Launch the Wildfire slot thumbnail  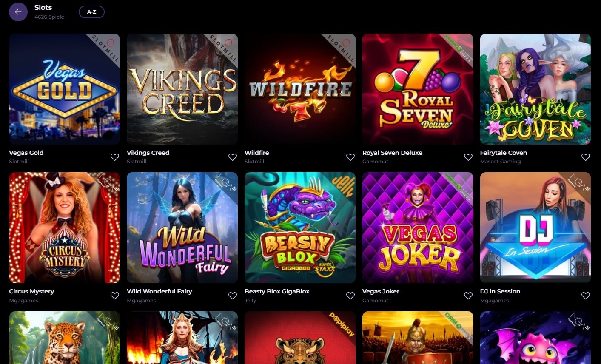click(x=300, y=89)
